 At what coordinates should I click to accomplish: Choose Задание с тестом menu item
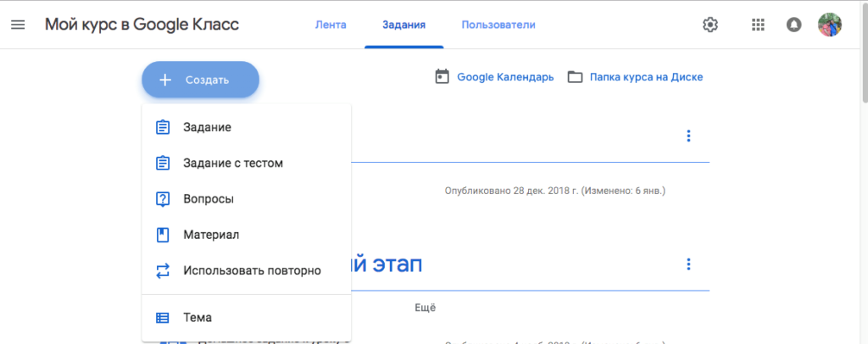point(233,163)
